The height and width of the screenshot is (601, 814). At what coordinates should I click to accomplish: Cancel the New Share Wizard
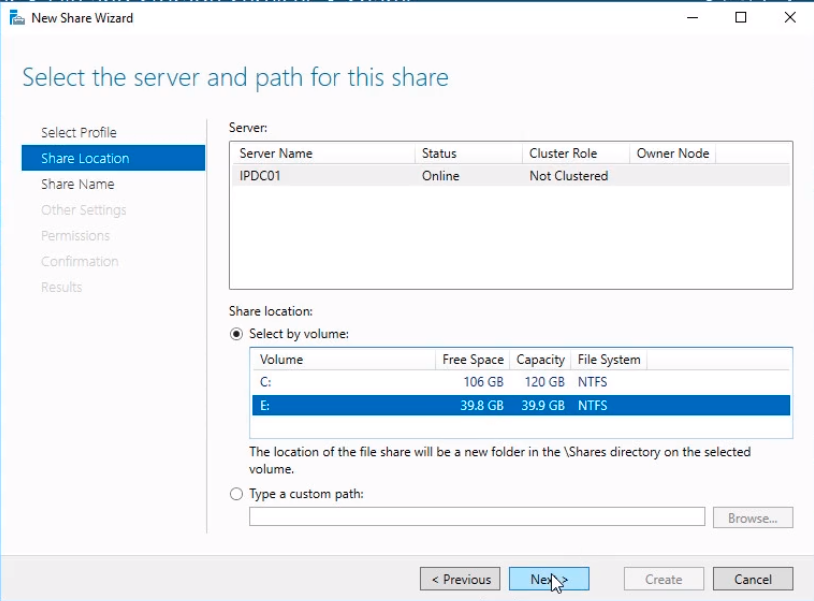coord(753,579)
